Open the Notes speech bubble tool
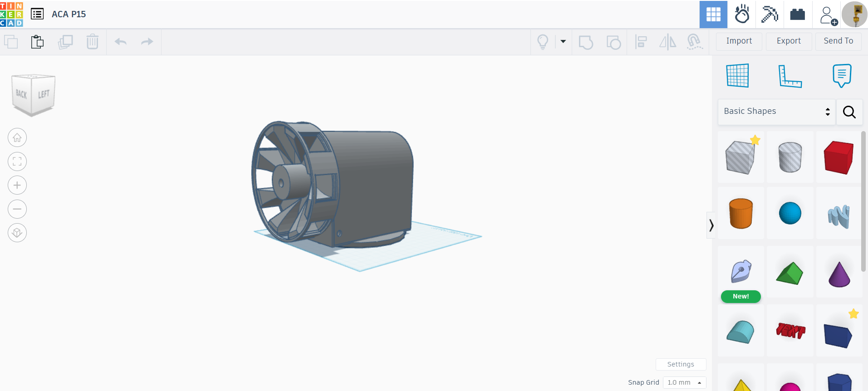Viewport: 868px width, 391px height. 842,75
